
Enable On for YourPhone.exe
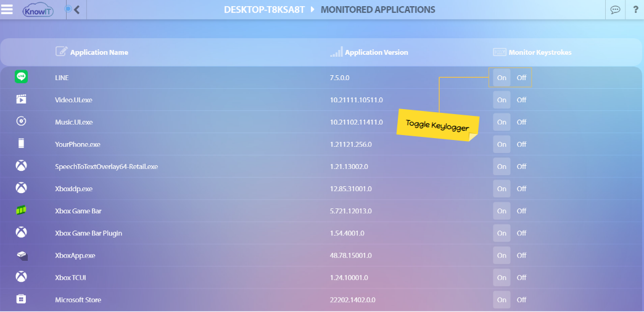(x=502, y=144)
